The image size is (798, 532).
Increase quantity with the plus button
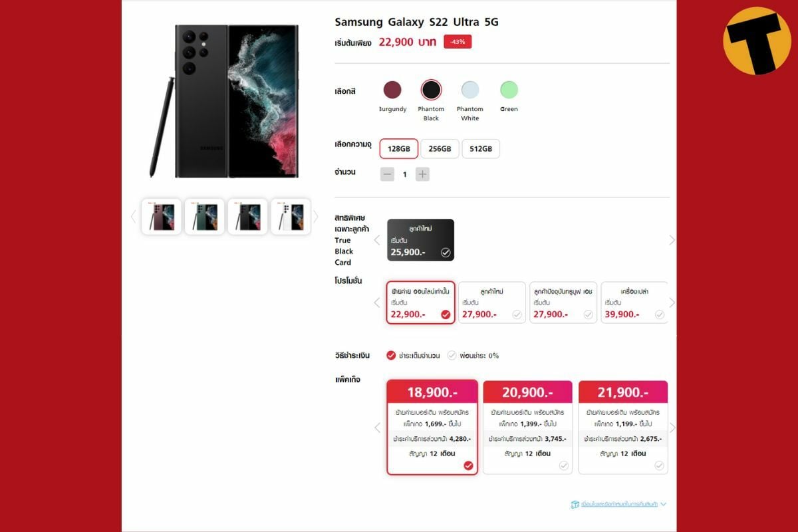[422, 174]
